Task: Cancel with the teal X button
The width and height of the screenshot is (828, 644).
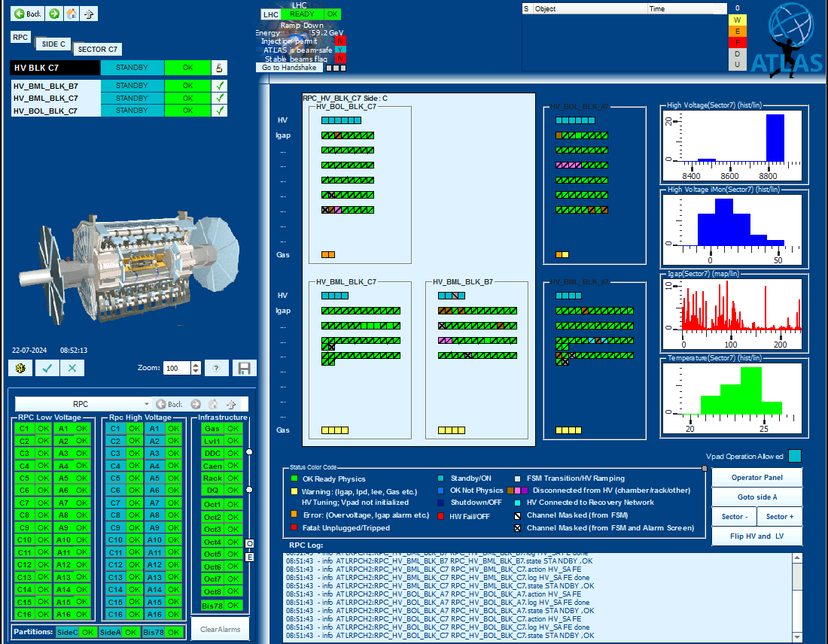Action: (x=72, y=368)
